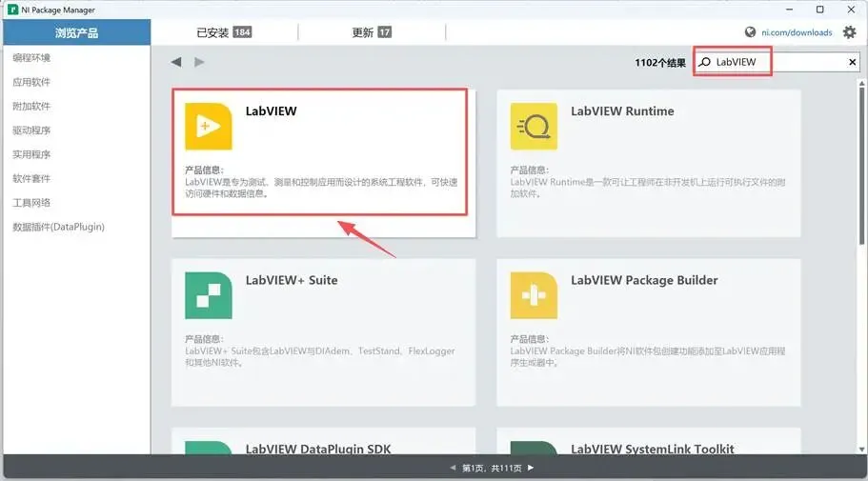Open the LabVIEW+ Suite green icon
The image size is (868, 481).
pyautogui.click(x=208, y=295)
